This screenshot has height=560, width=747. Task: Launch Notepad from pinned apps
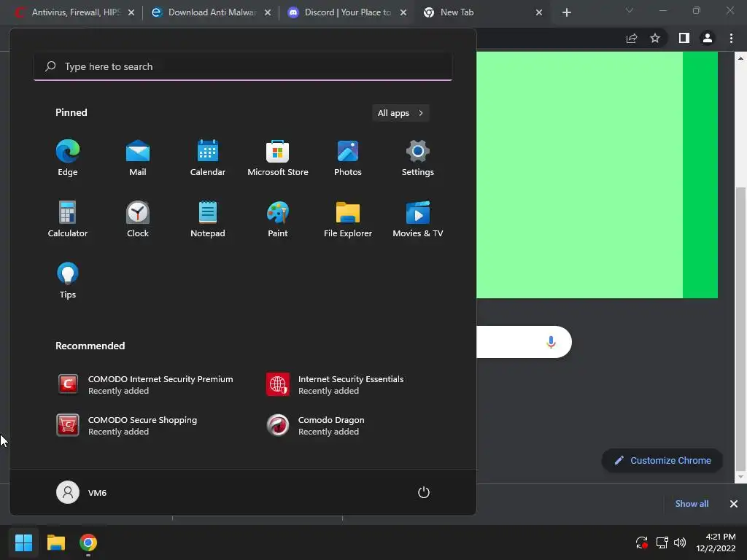[208, 219]
